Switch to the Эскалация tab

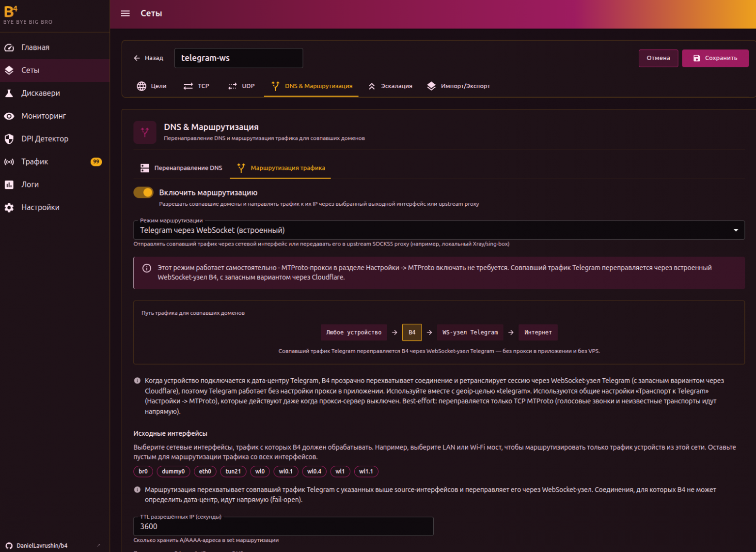391,86
